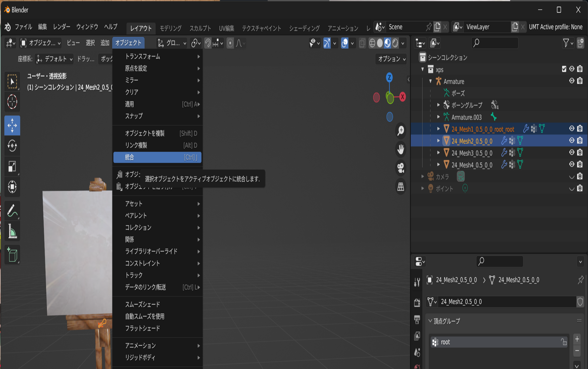Viewport: 588px width, 369px height.
Task: Expand the カメラ collection
Action: point(423,177)
